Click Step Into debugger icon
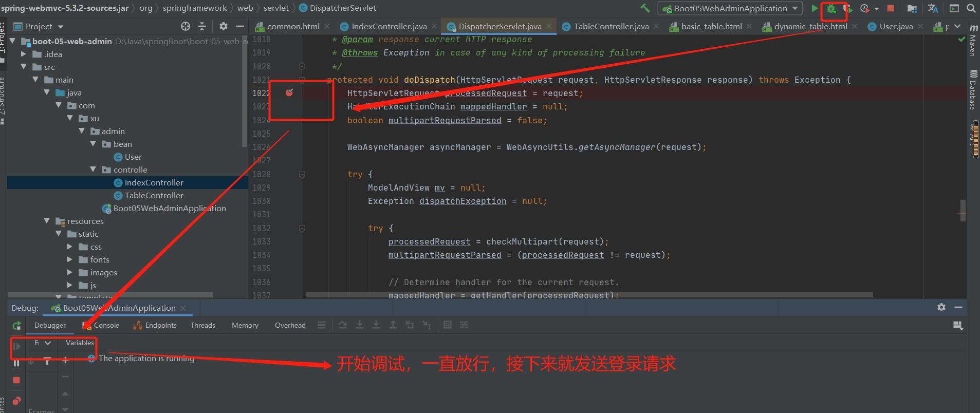 [360, 325]
